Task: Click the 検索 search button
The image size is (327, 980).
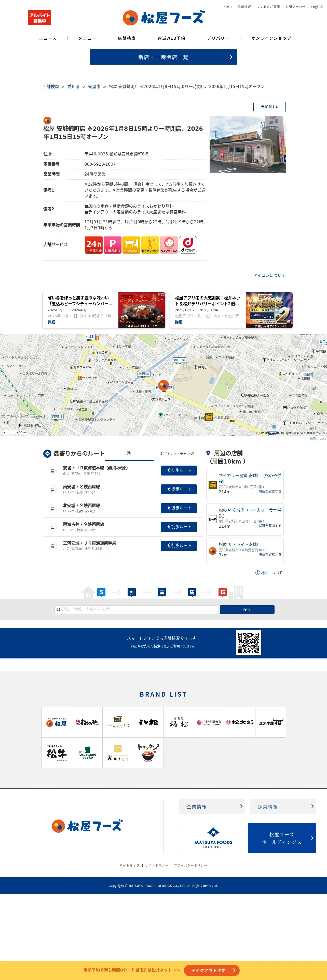Action: [x=248, y=610]
